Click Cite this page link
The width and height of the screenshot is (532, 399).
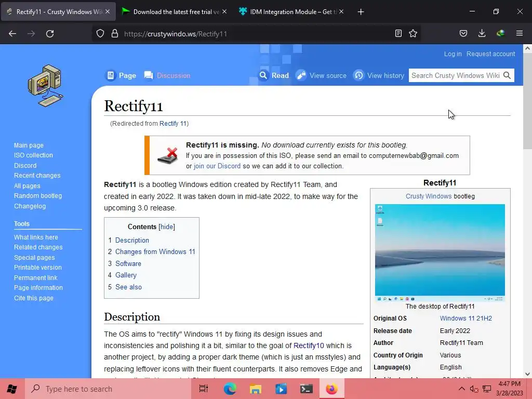point(34,298)
